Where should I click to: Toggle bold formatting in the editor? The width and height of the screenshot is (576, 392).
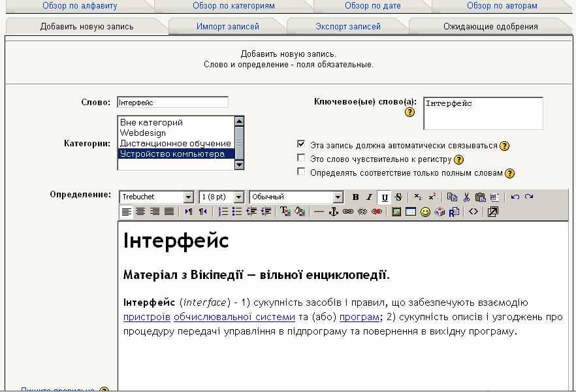[355, 197]
